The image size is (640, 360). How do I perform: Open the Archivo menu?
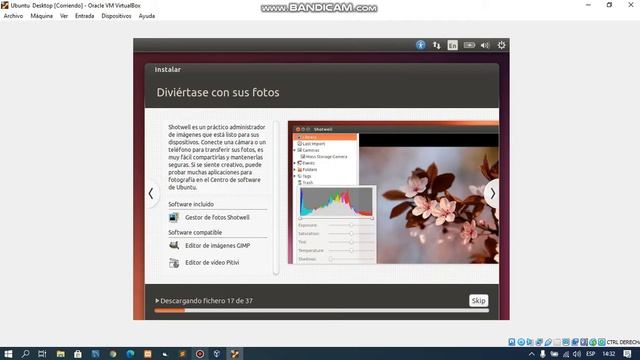coord(13,16)
